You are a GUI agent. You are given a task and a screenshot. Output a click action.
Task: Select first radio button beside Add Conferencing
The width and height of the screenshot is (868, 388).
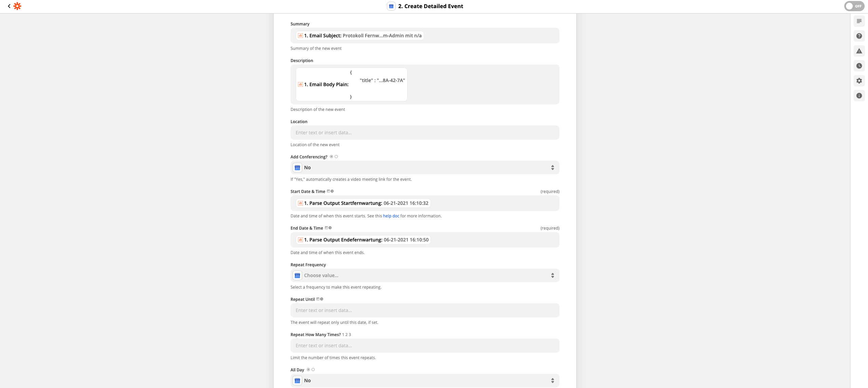(x=331, y=157)
